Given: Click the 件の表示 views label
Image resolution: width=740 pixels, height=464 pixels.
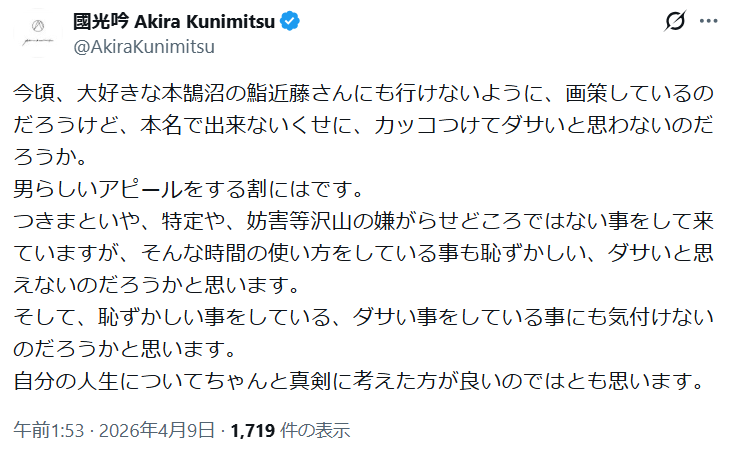Looking at the screenshot, I should (x=315, y=431).
